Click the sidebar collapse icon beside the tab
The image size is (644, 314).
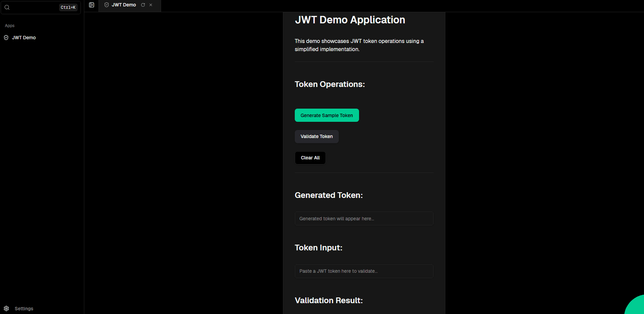[91, 5]
